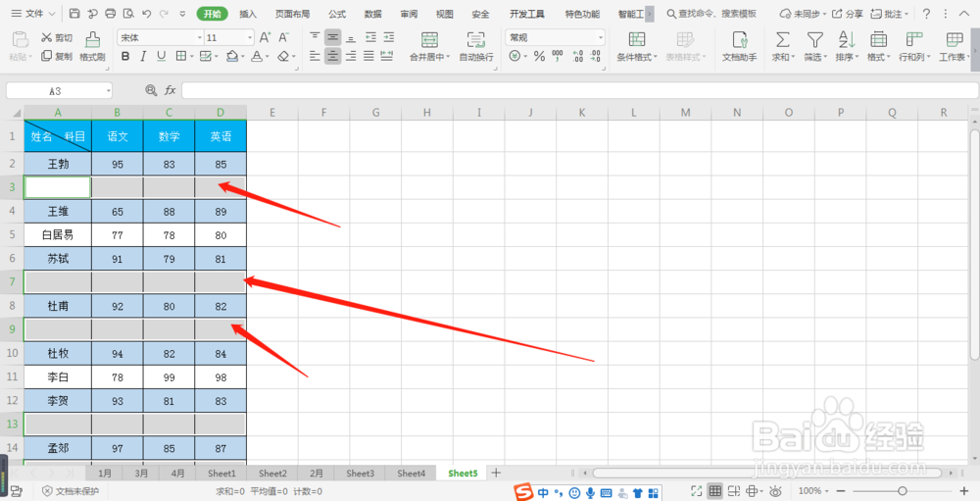980x501 pixels.
Task: Toggle bottom vertical alignment
Action: coord(351,37)
